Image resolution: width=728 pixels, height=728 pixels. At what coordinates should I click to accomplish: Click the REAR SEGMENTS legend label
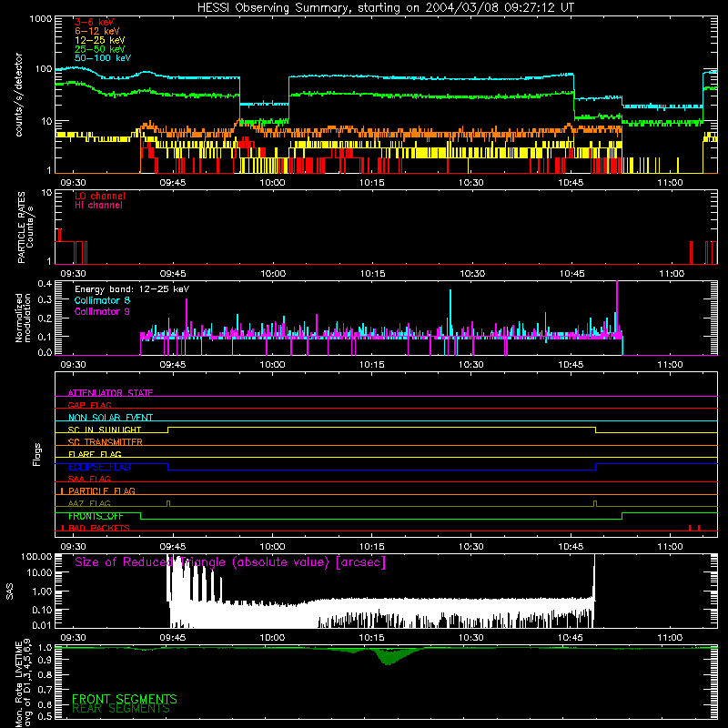(x=121, y=708)
